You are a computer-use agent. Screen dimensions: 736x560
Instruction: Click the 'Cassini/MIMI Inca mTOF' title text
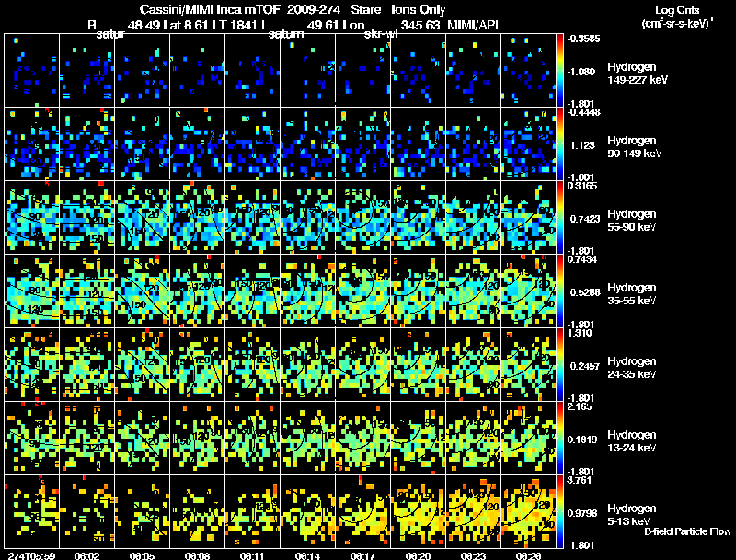211,10
